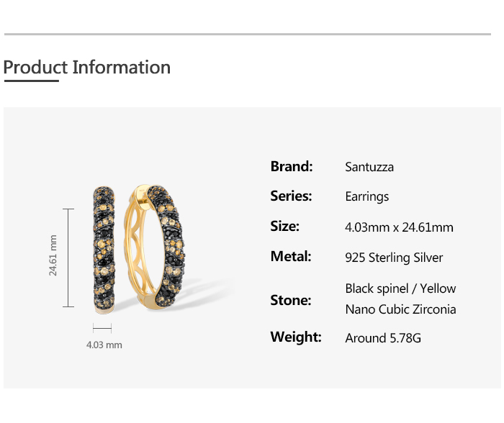Click the vertical height measurement line
The image size is (504, 423).
tap(68, 258)
